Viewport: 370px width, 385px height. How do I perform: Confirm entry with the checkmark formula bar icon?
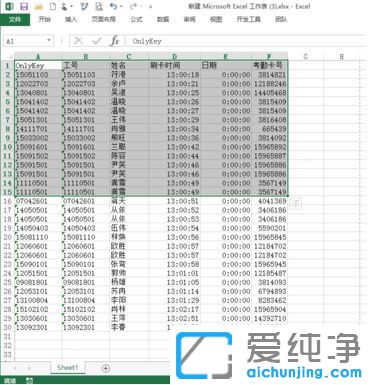pyautogui.click(x=97, y=41)
